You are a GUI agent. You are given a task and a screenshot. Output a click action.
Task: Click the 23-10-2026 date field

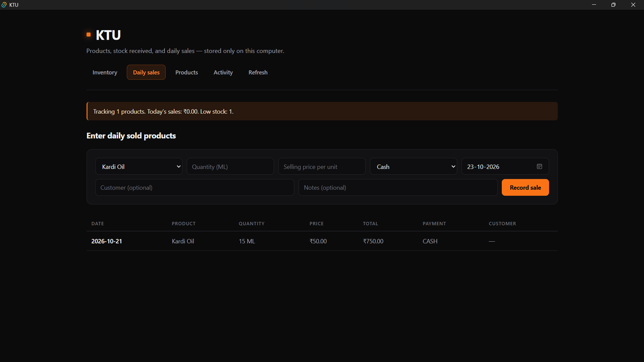point(505,166)
